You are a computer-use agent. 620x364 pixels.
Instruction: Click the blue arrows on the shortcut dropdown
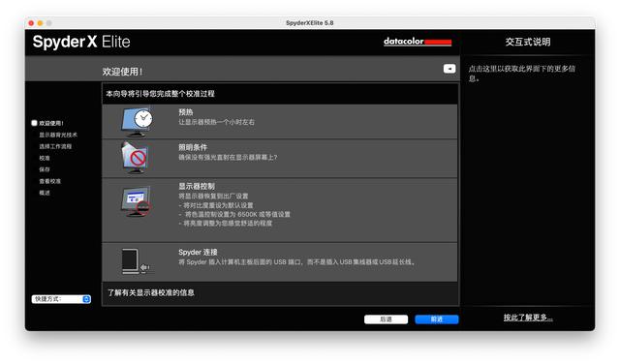click(x=86, y=299)
